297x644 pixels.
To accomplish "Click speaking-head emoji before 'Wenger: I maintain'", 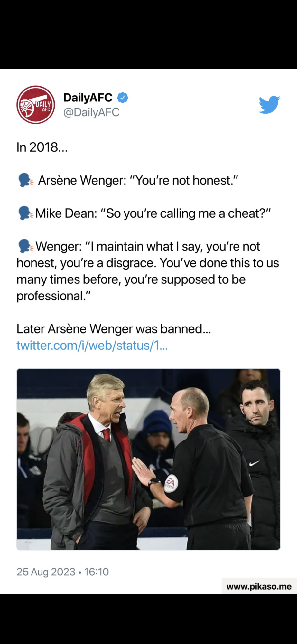I will (x=25, y=246).
